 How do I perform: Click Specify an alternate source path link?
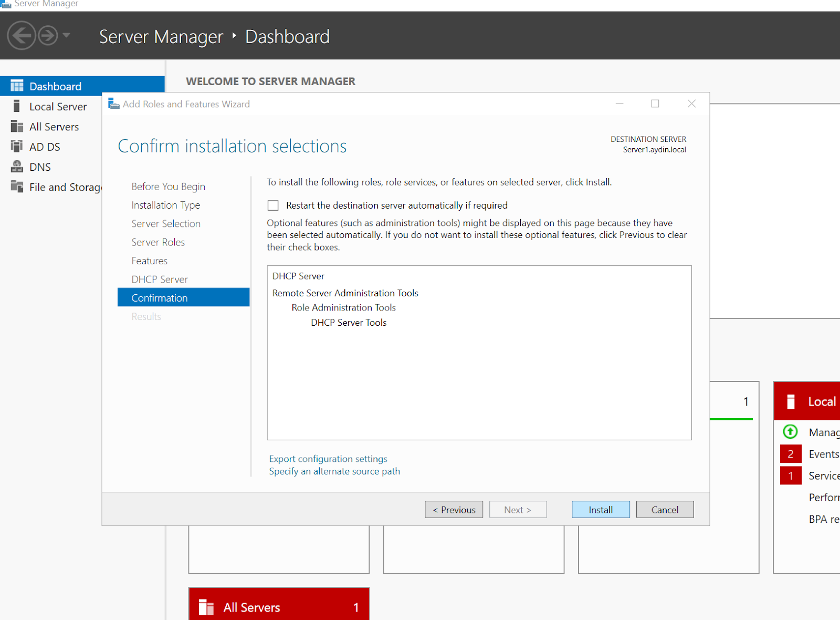[334, 471]
